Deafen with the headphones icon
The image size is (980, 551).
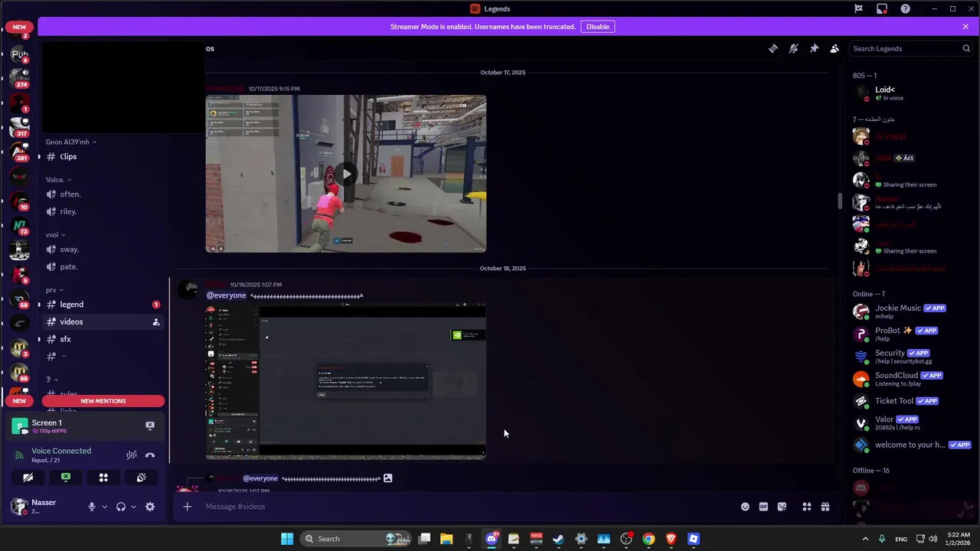point(121,507)
